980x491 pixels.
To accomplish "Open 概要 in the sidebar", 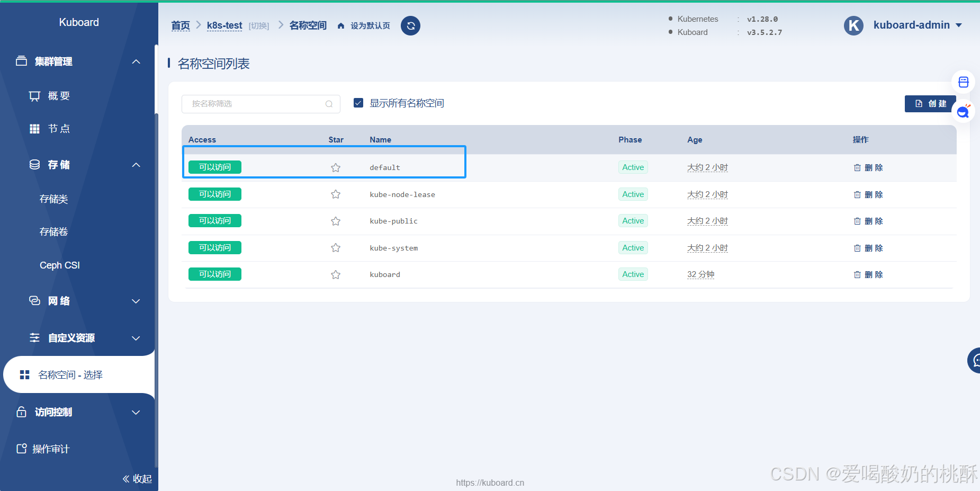I will [59, 96].
